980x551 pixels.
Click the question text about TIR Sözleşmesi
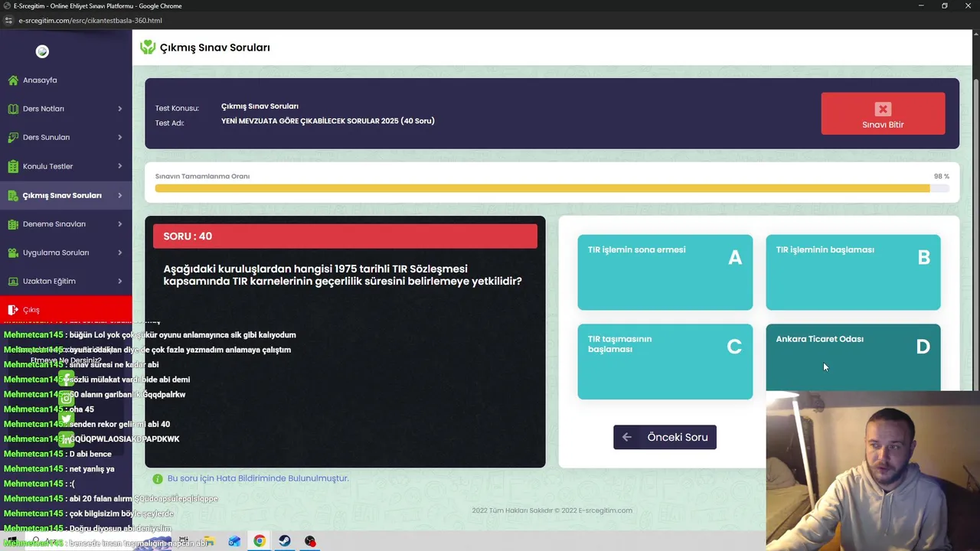342,275
